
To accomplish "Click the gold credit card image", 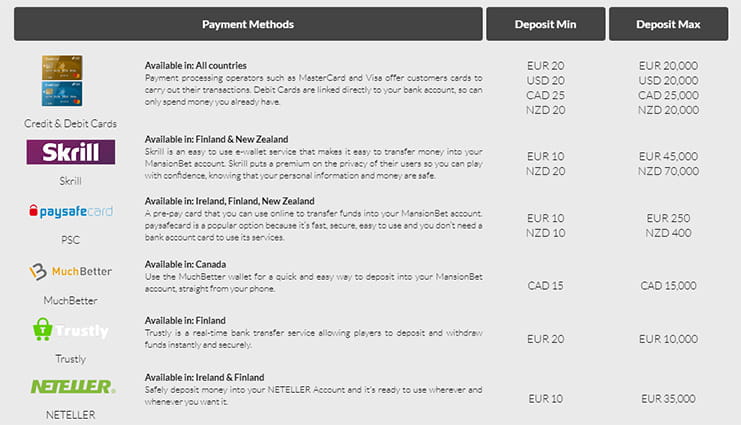I will point(62,67).
